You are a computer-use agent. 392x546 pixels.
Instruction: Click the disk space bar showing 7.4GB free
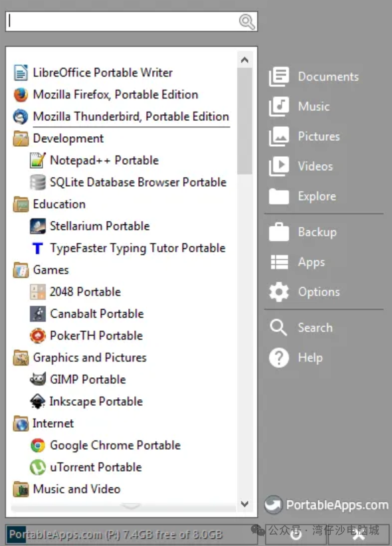(132, 535)
